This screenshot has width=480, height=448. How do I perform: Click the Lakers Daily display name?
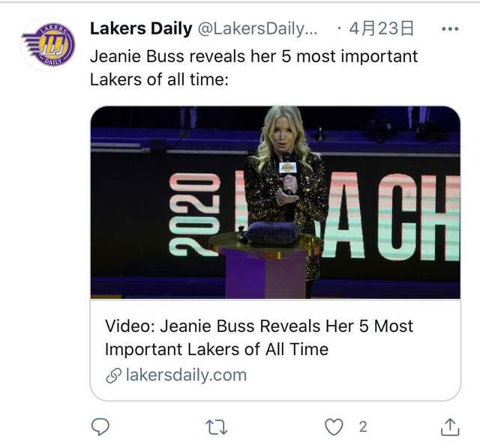[140, 29]
